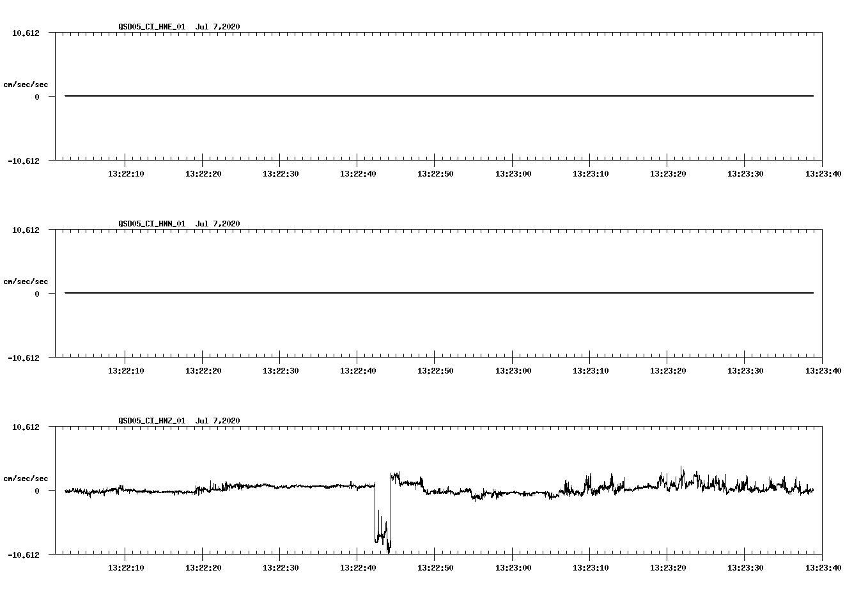Click the 10.612 upper limit on HNZ plot
Image resolution: width=868 pixels, height=591 pixels.
click(x=26, y=427)
